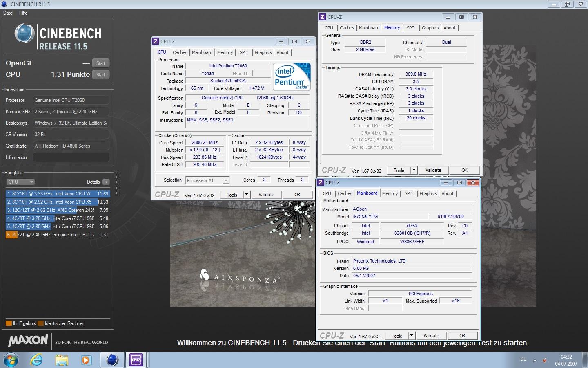Viewport: 588px width, 368px height.
Task: Click Validate in CPU window
Action: (x=266, y=195)
